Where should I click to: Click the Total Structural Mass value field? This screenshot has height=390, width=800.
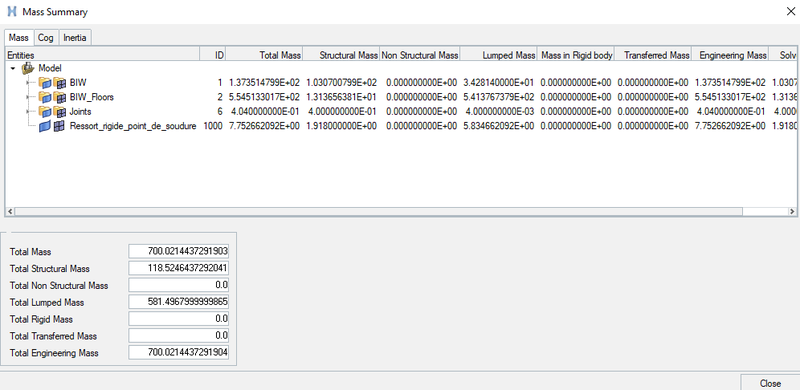[179, 269]
